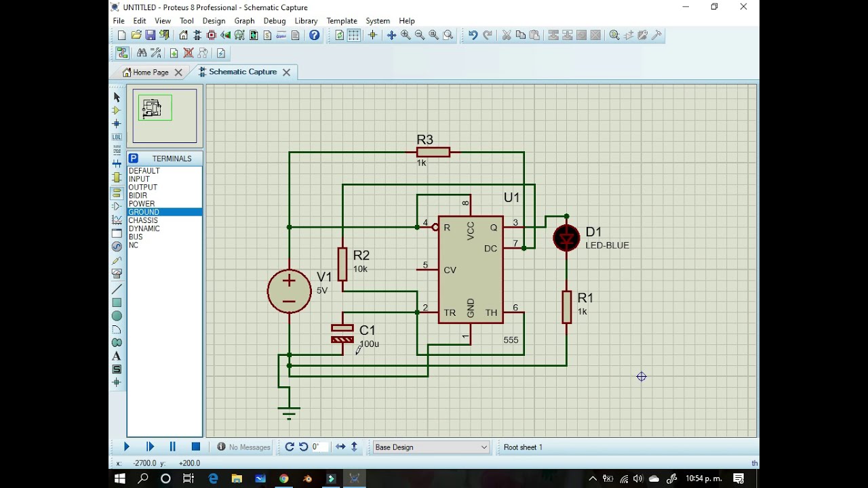Click the Cut scissors icon
Screen dimensions: 868x488
(x=506, y=35)
